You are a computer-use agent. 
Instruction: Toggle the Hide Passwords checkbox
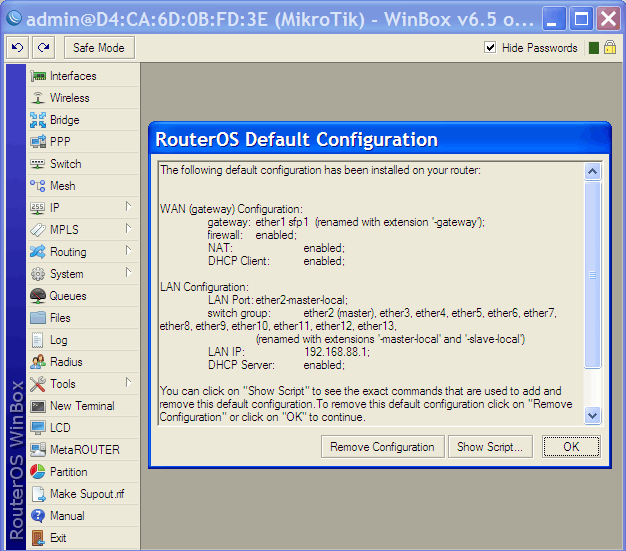point(490,48)
